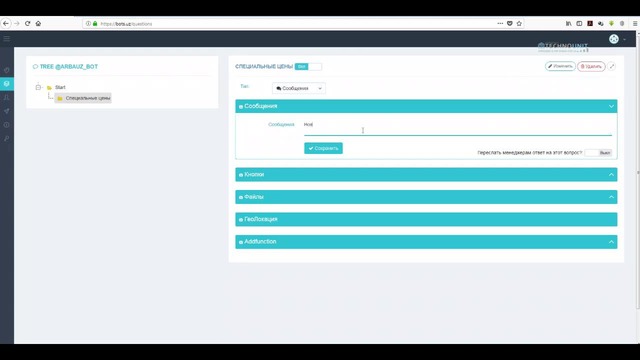
Task: Open the user avatar in top header
Action: [614, 39]
